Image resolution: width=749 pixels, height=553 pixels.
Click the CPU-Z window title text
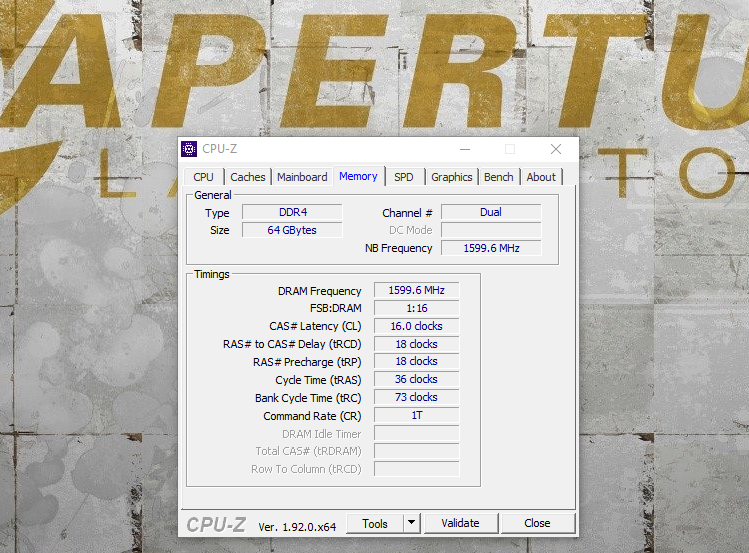pyautogui.click(x=220, y=149)
